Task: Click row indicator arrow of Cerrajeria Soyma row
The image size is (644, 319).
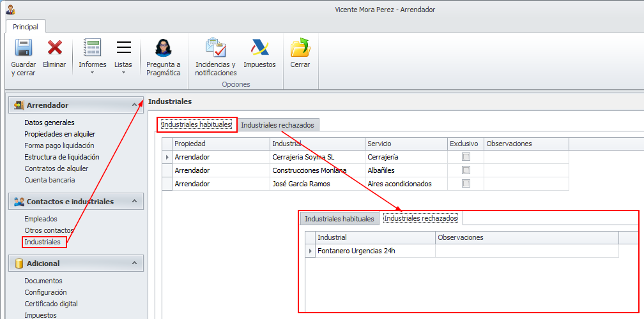Action: tap(167, 157)
